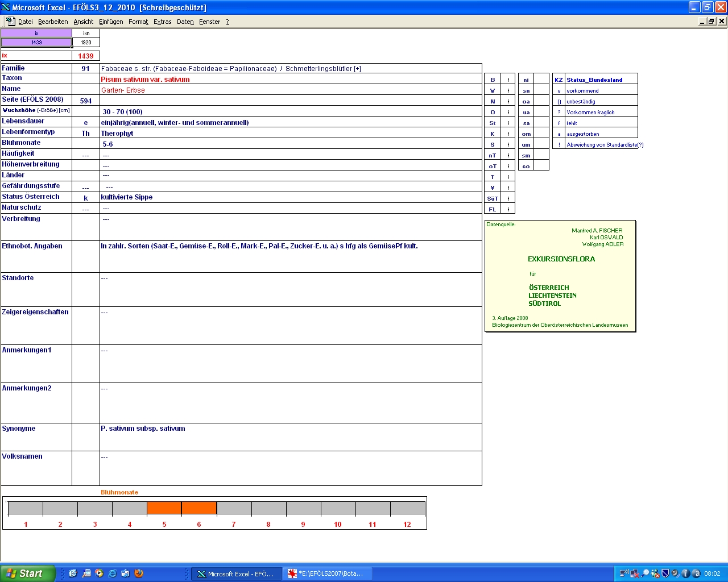Click the second quick launch icon left of Media Player
The height and width of the screenshot is (582, 728).
tap(86, 573)
